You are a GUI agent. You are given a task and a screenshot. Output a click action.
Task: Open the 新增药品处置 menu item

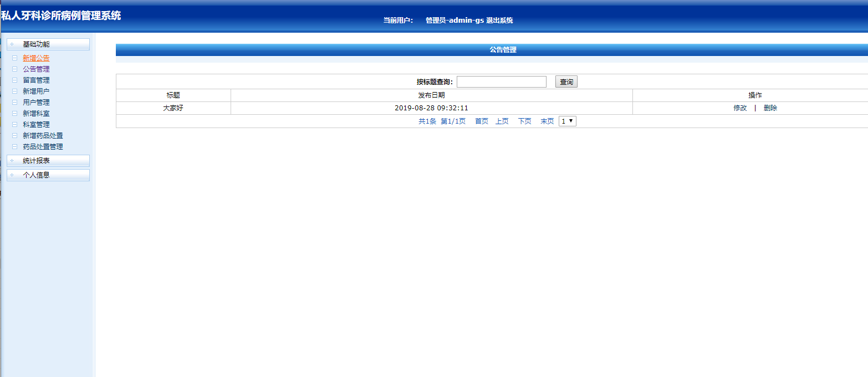(44, 135)
